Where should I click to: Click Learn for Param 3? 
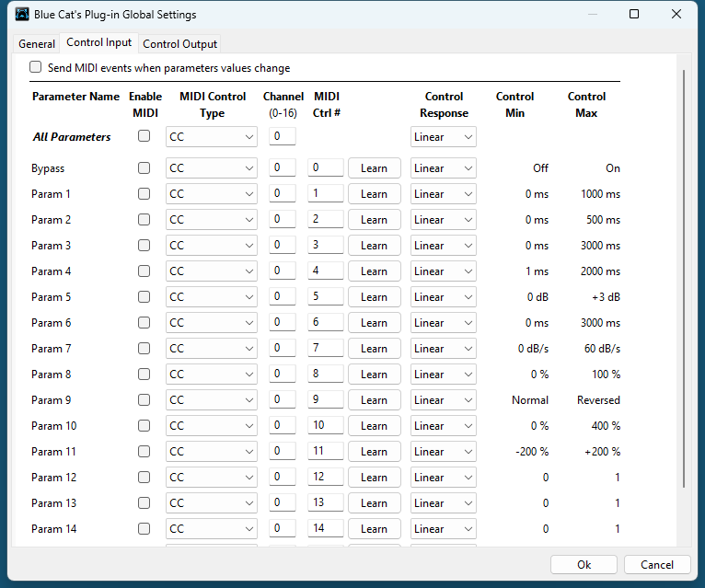coord(374,246)
